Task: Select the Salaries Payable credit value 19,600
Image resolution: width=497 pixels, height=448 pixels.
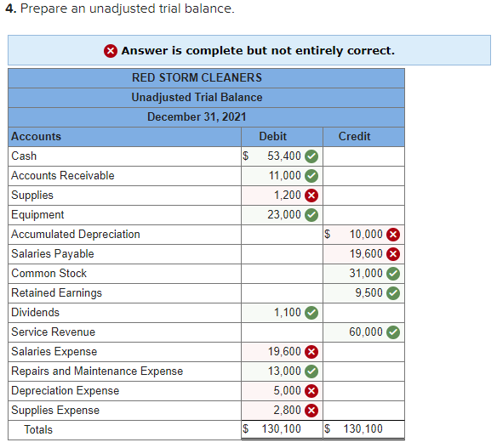Action: pos(366,254)
